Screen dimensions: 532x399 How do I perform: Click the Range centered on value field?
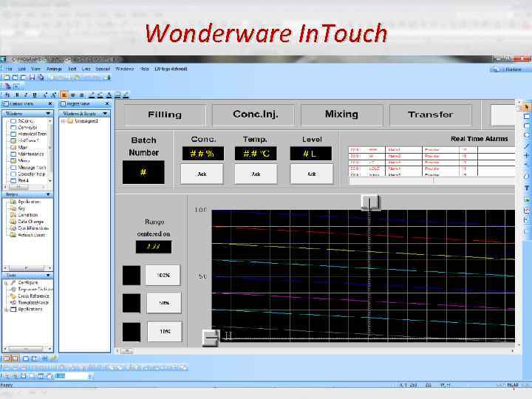click(154, 247)
